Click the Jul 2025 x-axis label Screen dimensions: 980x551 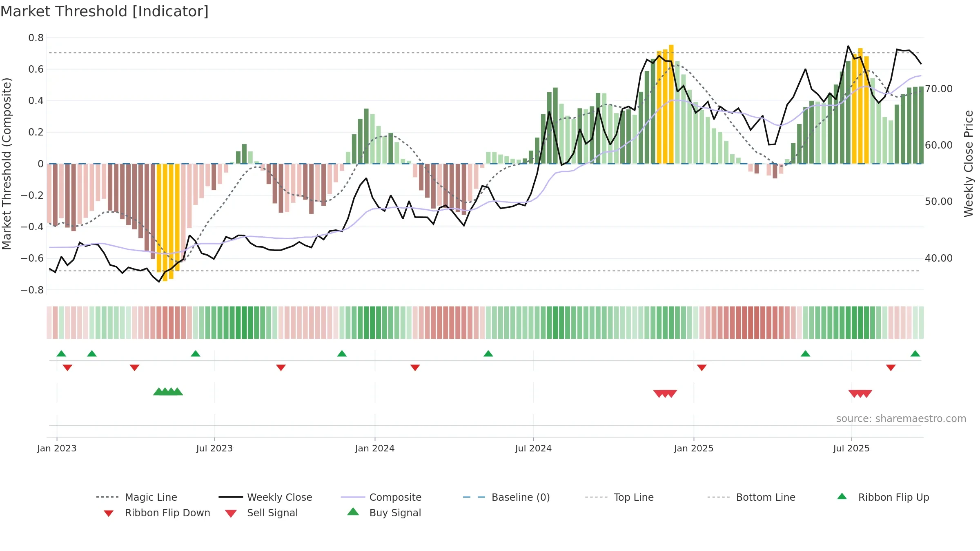(x=851, y=448)
